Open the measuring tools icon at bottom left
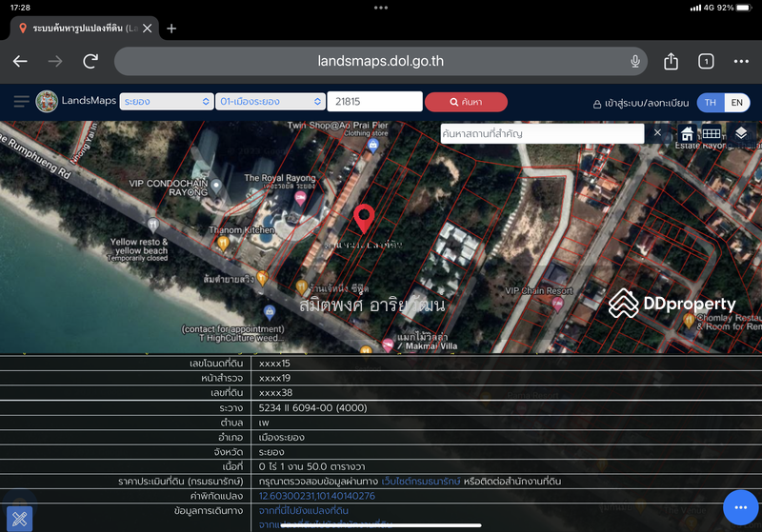762x532 pixels. coord(20,519)
